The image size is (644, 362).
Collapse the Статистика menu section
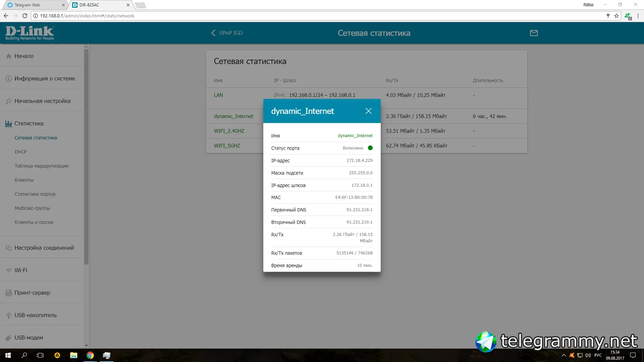(x=29, y=123)
